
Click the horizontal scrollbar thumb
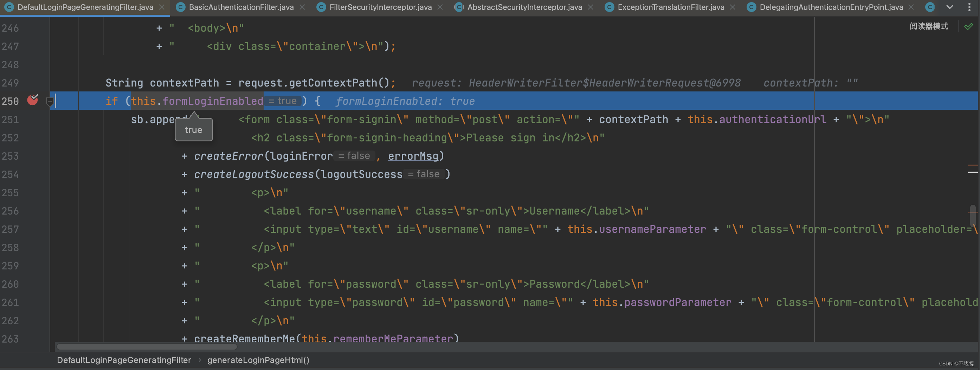[147, 347]
